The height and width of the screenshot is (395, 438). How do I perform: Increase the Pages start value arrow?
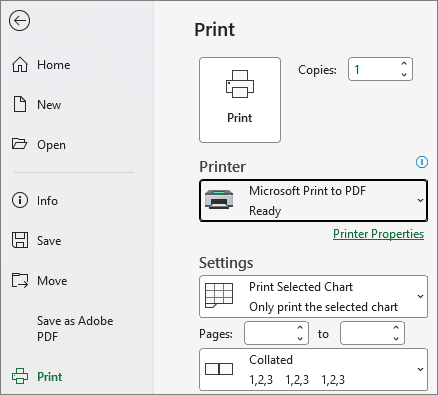pyautogui.click(x=300, y=328)
